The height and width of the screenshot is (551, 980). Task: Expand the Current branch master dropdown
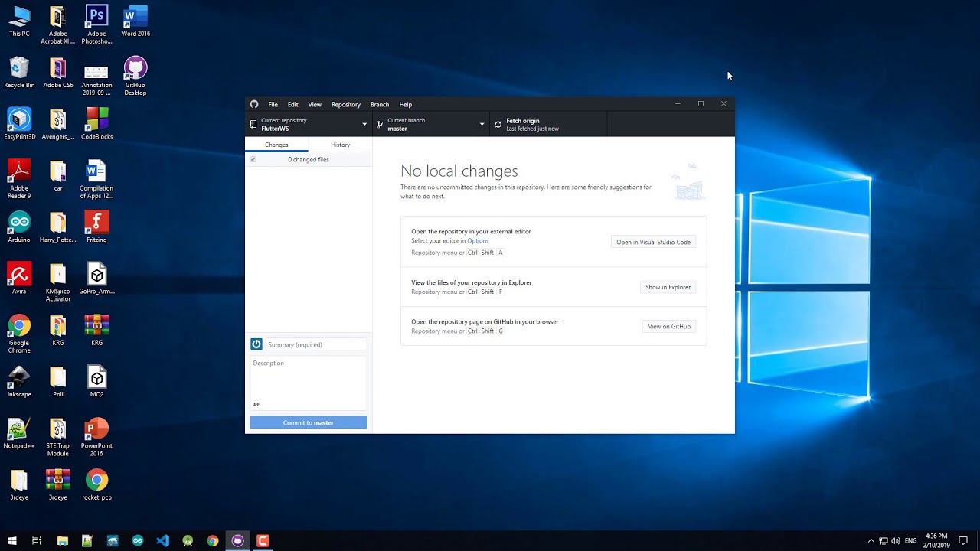coord(431,124)
